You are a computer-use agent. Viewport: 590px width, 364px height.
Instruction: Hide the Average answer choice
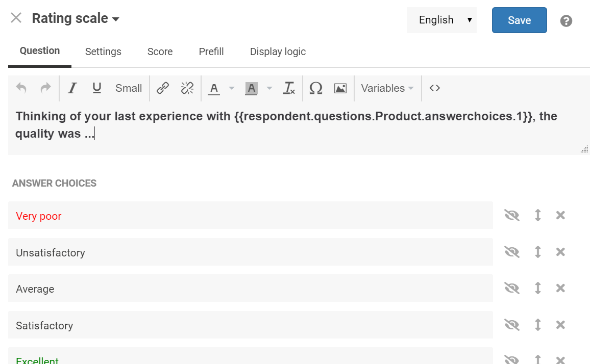point(512,289)
